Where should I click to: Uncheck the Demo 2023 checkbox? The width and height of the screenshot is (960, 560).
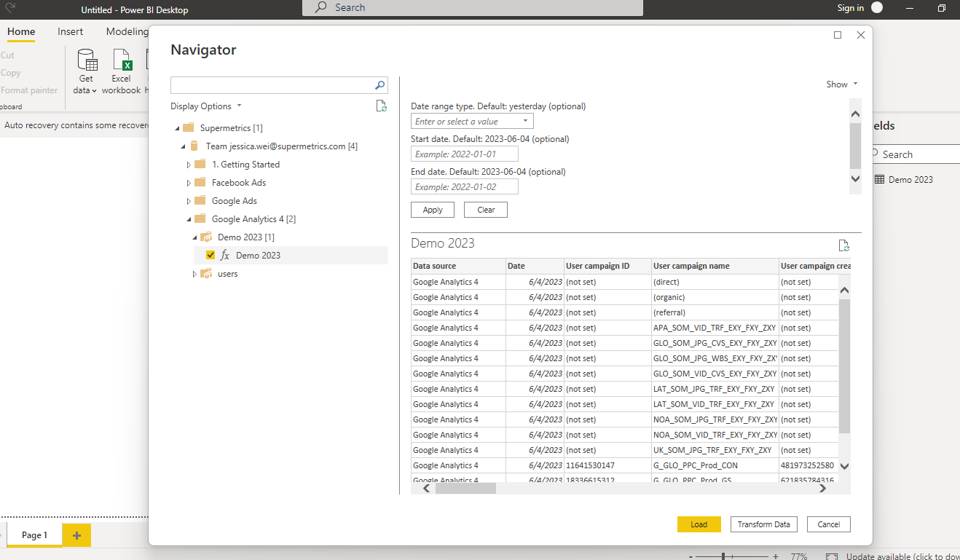pyautogui.click(x=211, y=256)
